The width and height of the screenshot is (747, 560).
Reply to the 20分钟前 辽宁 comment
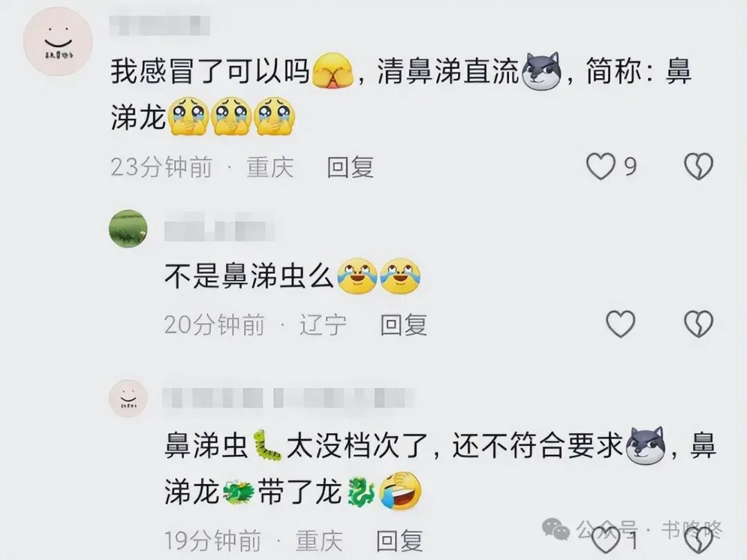click(x=403, y=325)
